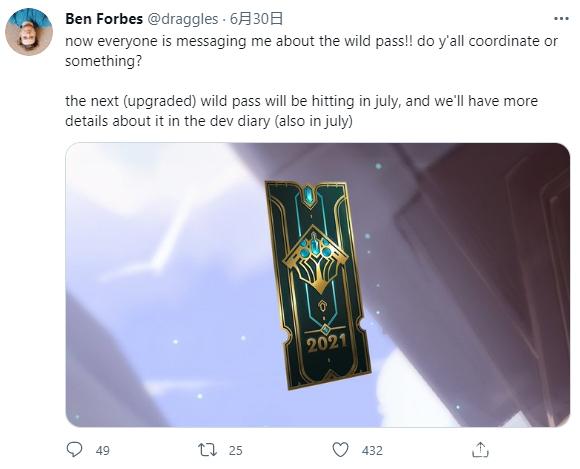
Task: Click the text mentioning the dev diary
Action: pyautogui.click(x=209, y=121)
